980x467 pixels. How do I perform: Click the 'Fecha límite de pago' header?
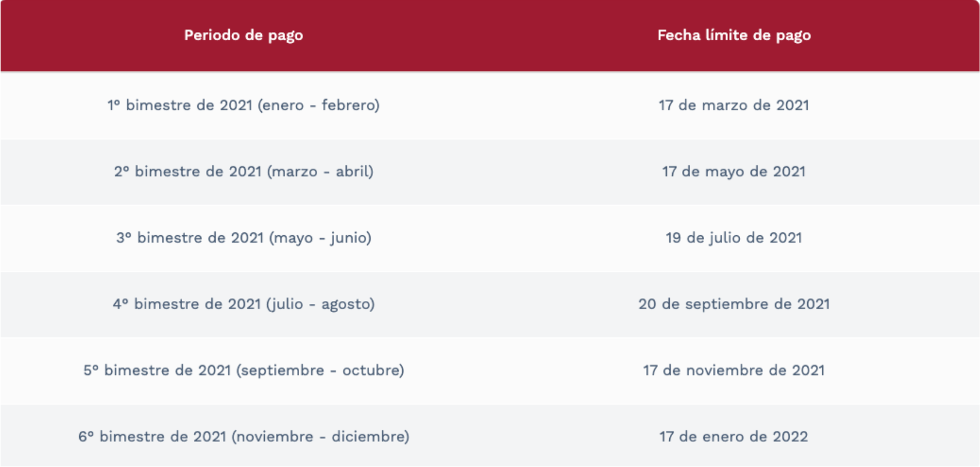[x=734, y=36]
